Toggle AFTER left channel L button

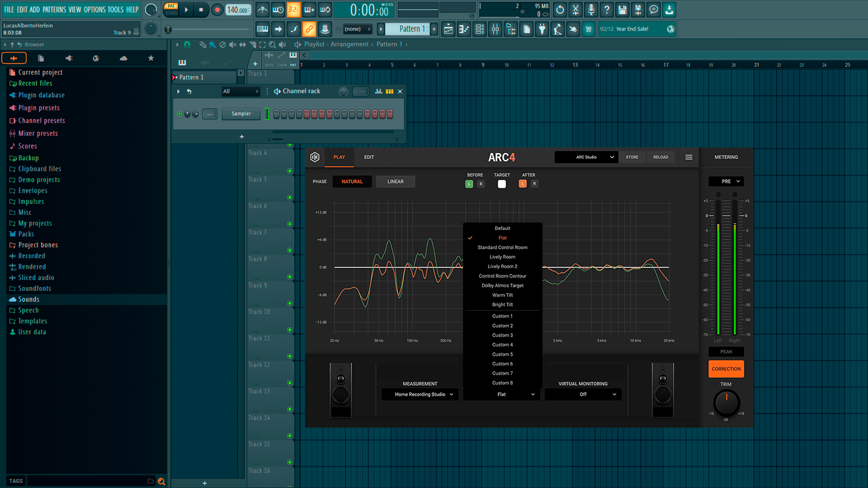point(523,184)
